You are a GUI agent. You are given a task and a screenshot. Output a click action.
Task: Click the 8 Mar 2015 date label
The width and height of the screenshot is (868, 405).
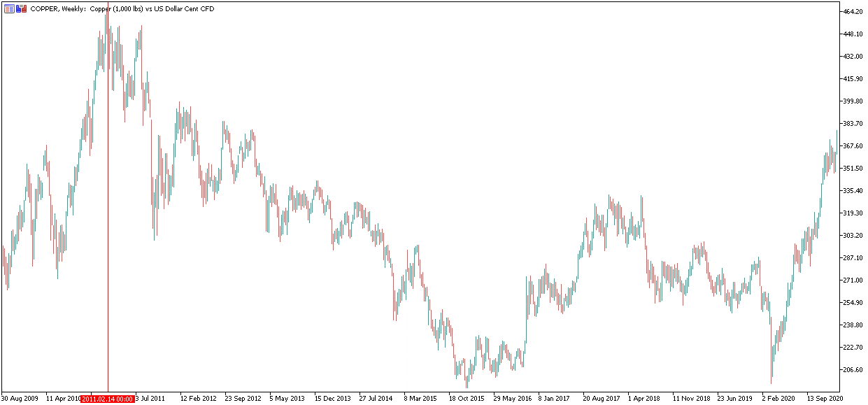[x=421, y=399]
